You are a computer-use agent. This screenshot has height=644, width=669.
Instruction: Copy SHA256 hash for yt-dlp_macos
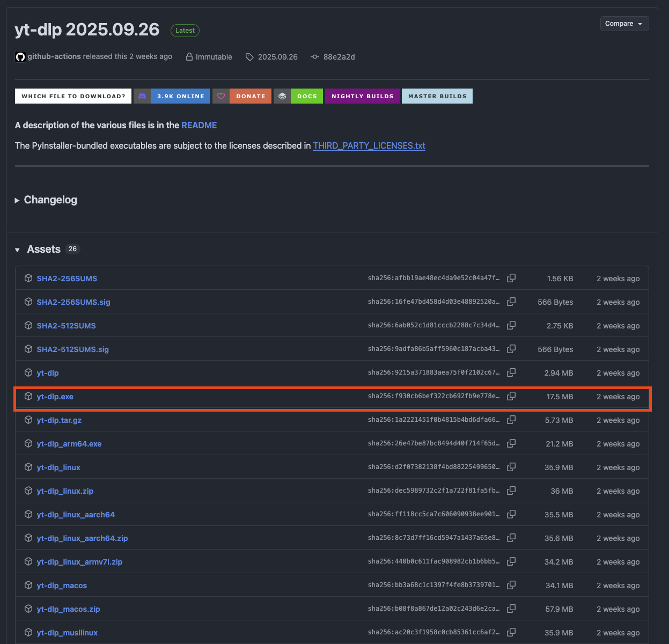tap(511, 585)
